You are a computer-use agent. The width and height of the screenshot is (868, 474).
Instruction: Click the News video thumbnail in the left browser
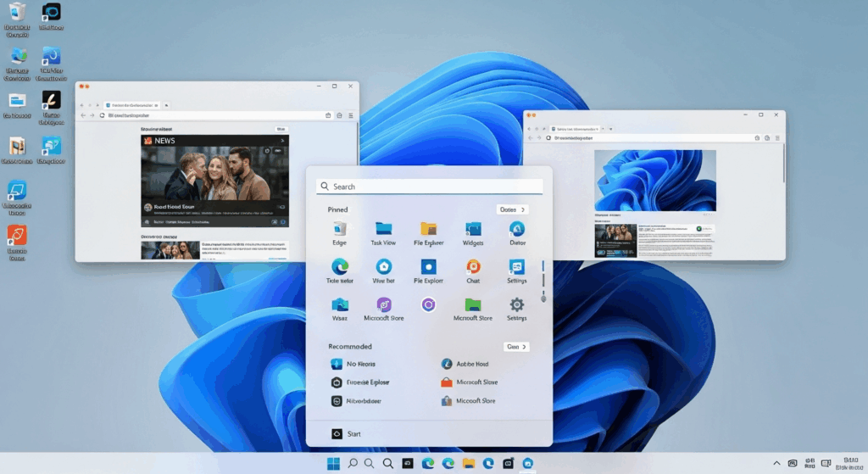tap(214, 181)
